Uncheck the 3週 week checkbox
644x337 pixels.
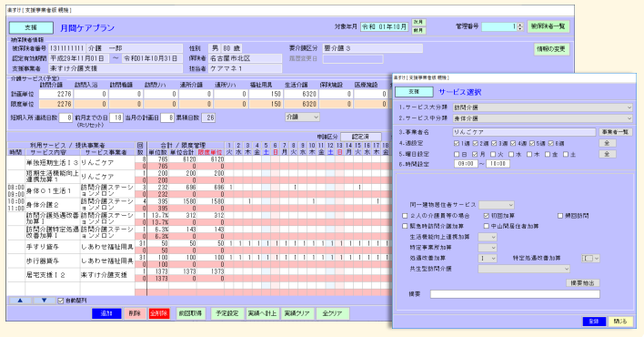(495, 144)
